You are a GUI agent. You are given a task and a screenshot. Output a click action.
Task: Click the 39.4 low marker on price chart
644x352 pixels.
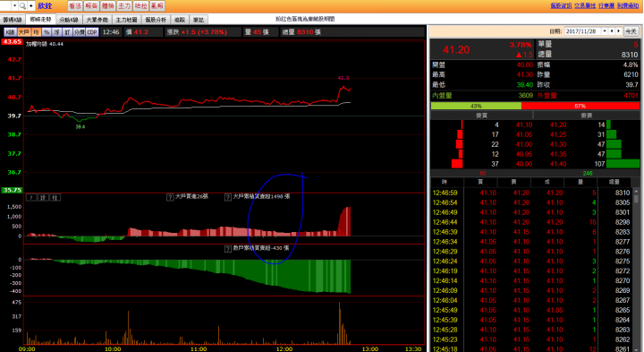[x=80, y=126]
